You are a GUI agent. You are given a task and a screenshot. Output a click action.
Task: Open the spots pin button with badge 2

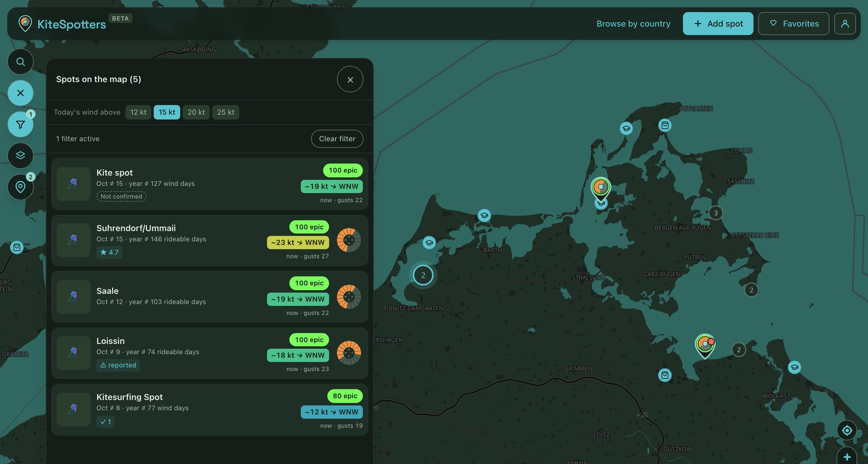(20, 187)
